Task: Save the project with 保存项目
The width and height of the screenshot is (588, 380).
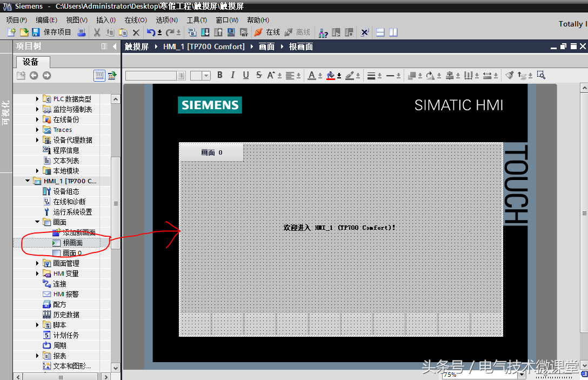Action: (x=52, y=32)
